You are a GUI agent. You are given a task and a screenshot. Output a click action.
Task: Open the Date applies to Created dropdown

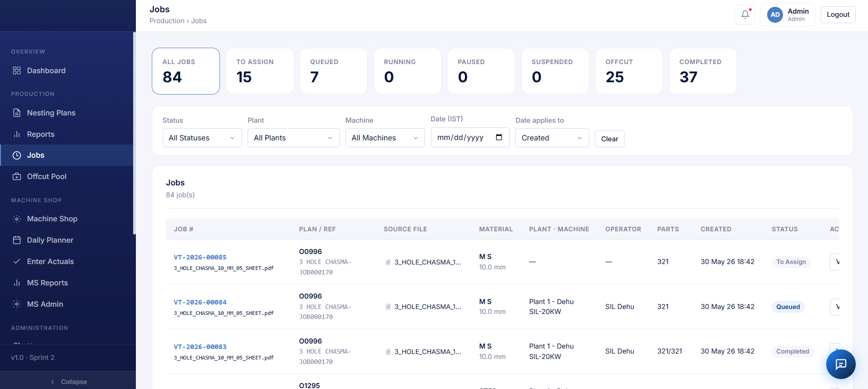point(552,138)
